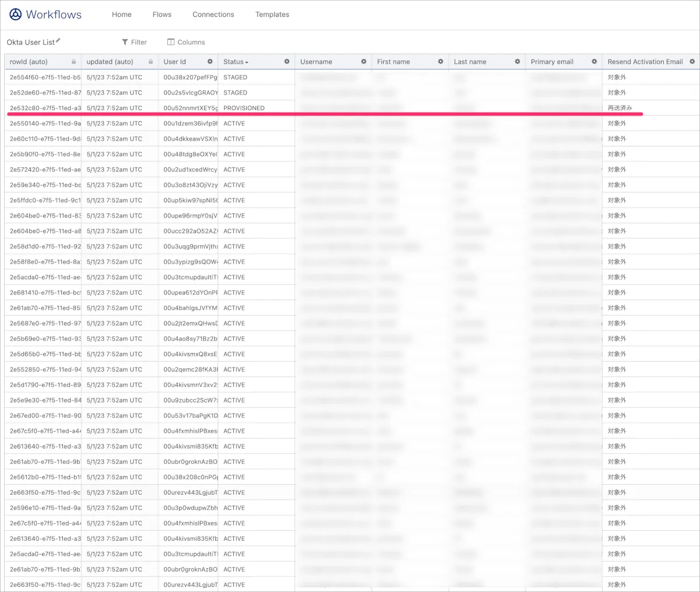Click the Primary email column header
The width and height of the screenshot is (700, 592).
tap(564, 62)
